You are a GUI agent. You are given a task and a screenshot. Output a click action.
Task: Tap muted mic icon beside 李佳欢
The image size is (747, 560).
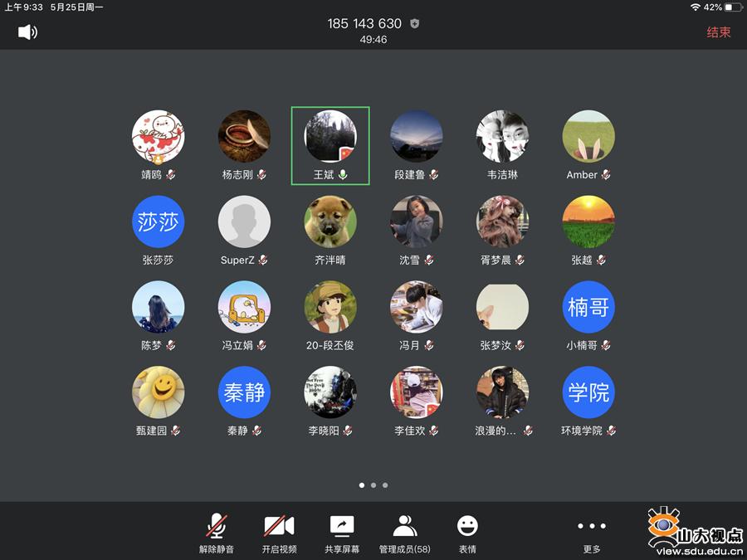point(433,431)
